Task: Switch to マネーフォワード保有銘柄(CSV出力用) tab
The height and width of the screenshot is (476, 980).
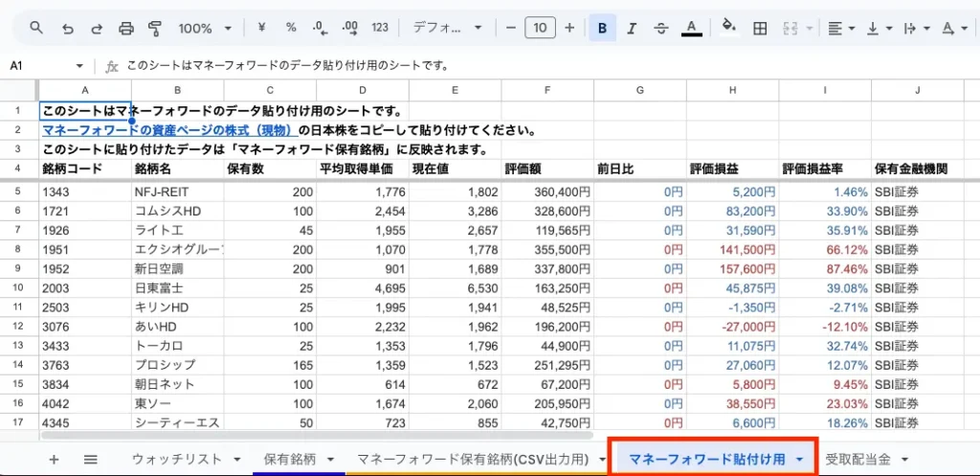Action: (473, 460)
